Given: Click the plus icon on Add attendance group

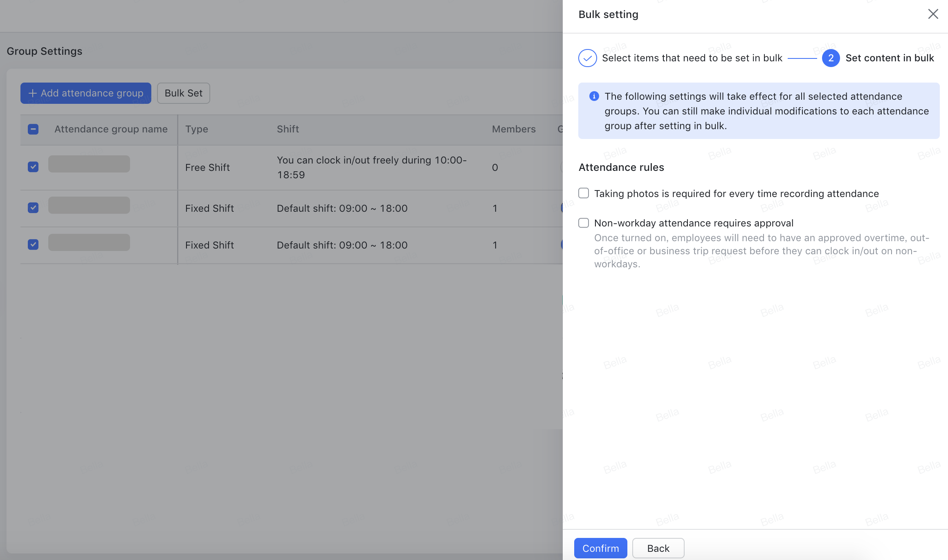Looking at the screenshot, I should pyautogui.click(x=32, y=93).
